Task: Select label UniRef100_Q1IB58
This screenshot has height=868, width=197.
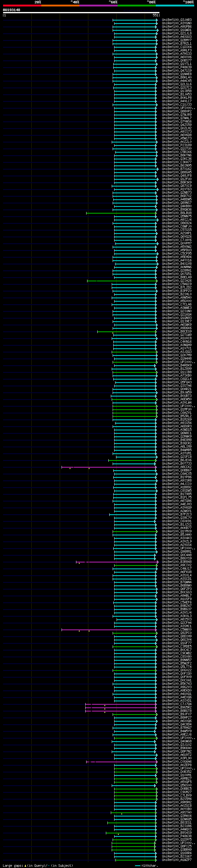Action: click(177, 91)
